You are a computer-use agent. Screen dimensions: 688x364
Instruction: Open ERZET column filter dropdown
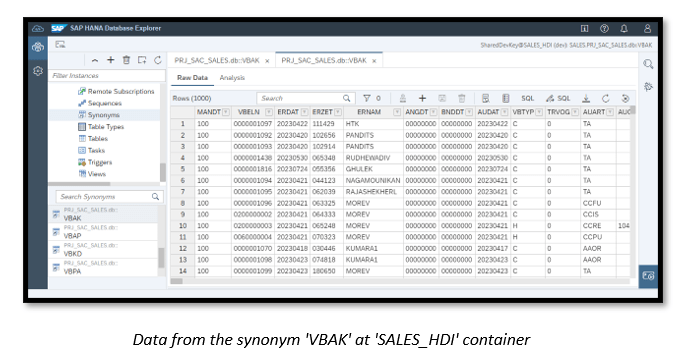click(338, 112)
